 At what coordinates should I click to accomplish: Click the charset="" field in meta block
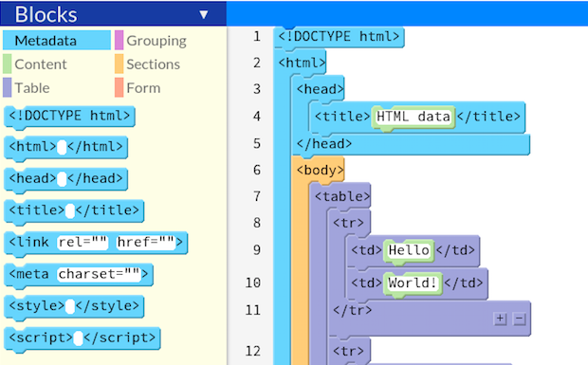coord(99,274)
